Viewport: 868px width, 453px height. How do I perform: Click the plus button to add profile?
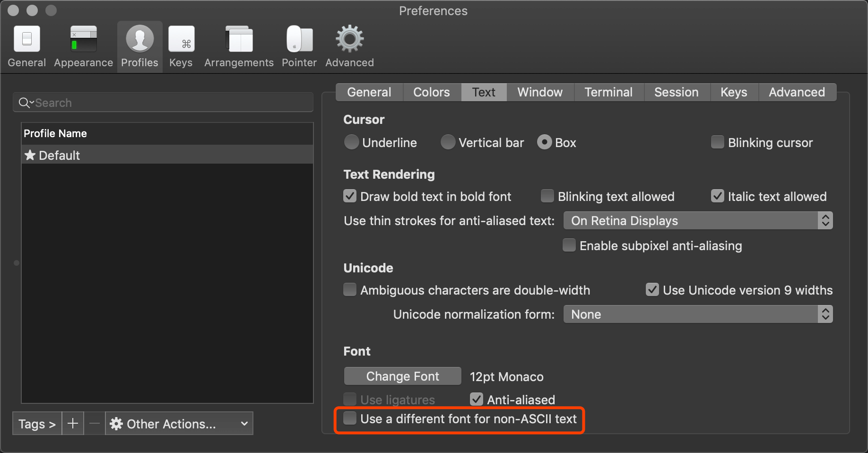(73, 423)
